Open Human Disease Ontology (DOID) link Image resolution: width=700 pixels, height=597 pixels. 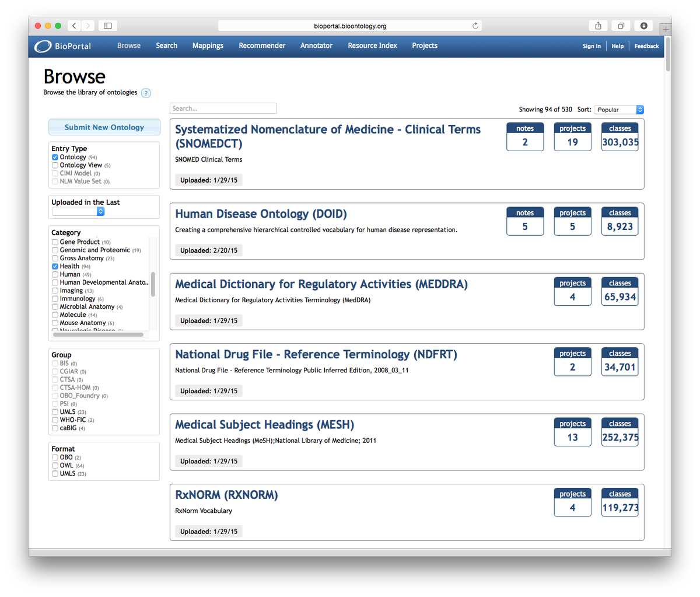(x=261, y=214)
